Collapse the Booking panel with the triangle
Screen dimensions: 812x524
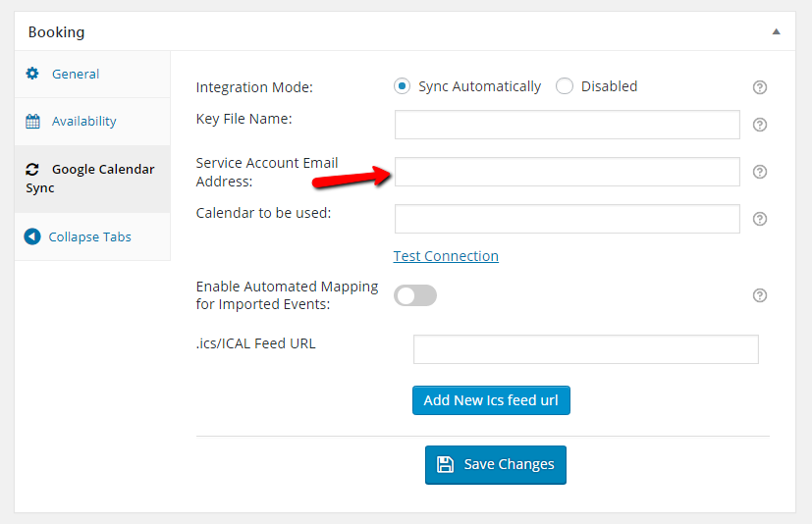(777, 31)
